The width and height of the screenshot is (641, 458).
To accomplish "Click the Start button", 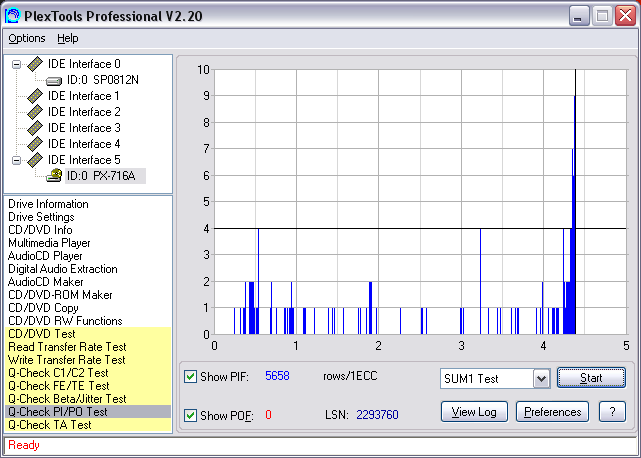I will [591, 378].
